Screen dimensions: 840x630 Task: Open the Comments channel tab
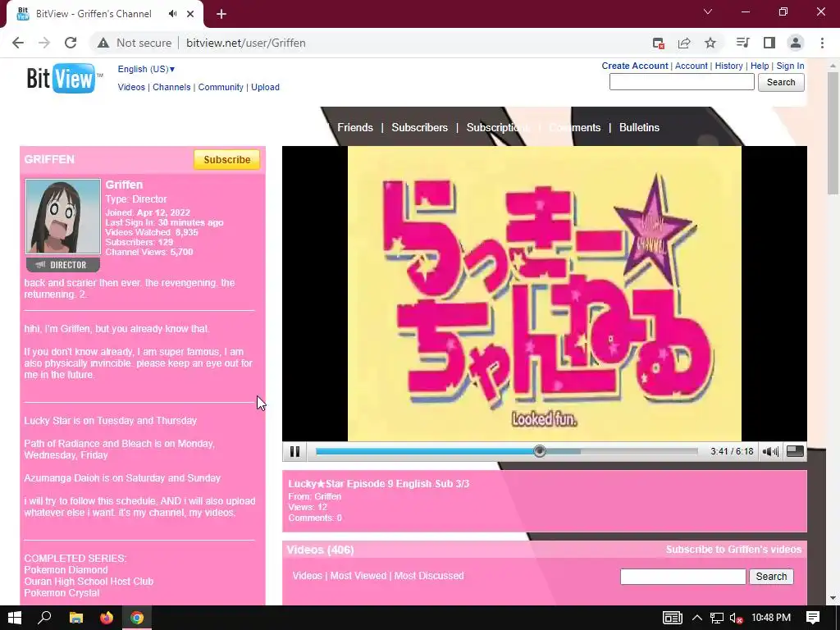click(574, 127)
